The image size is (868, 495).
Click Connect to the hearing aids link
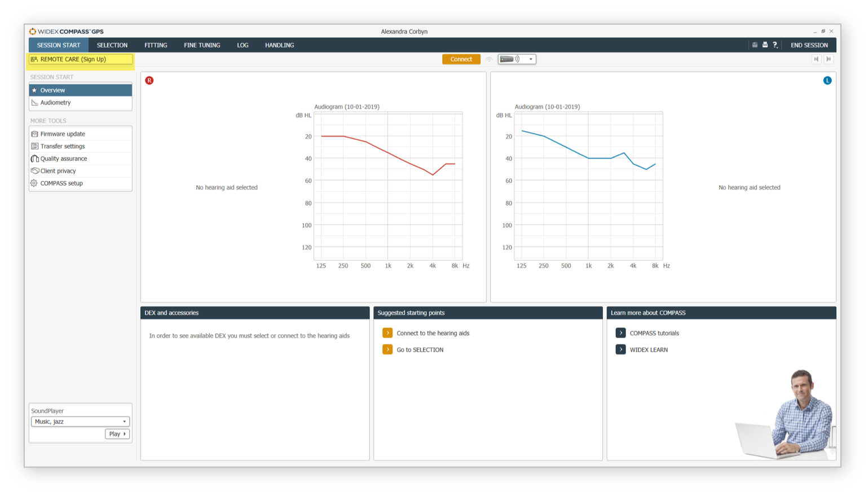tap(433, 334)
